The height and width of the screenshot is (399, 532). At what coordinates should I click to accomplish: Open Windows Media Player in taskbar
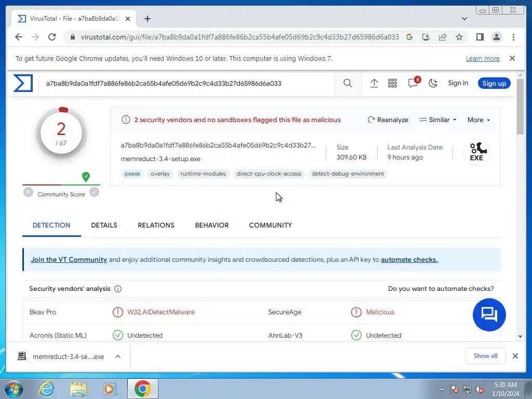110,389
